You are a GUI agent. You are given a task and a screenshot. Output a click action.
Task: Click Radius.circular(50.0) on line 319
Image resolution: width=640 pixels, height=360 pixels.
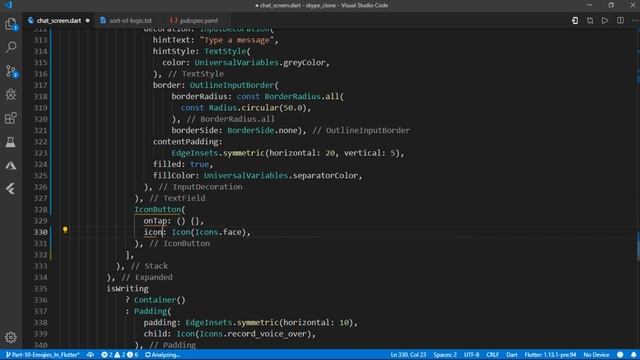tap(257, 108)
